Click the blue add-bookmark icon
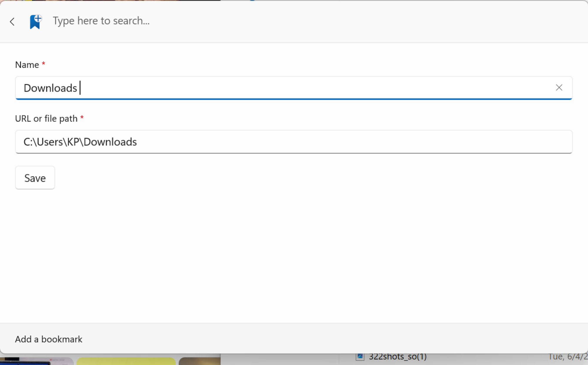 click(x=36, y=21)
